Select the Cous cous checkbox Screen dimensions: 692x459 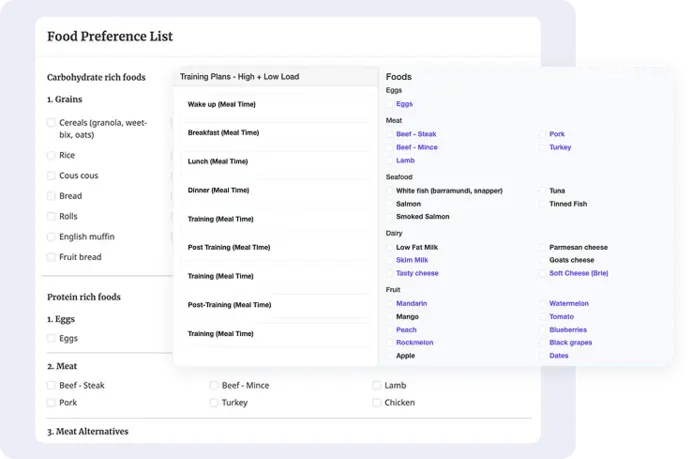pos(52,176)
